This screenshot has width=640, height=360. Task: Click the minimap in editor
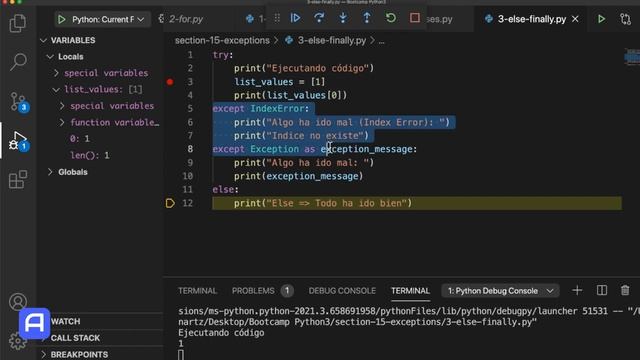(632, 56)
